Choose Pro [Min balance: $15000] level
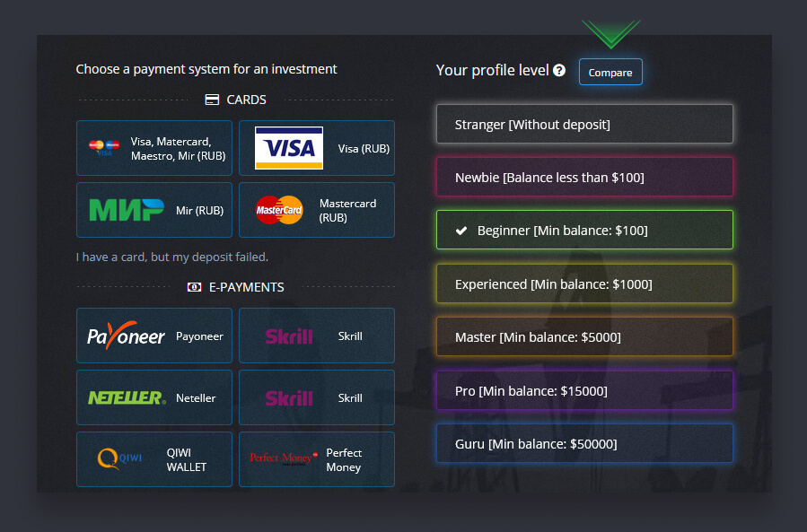The width and height of the screenshot is (807, 532). click(583, 390)
